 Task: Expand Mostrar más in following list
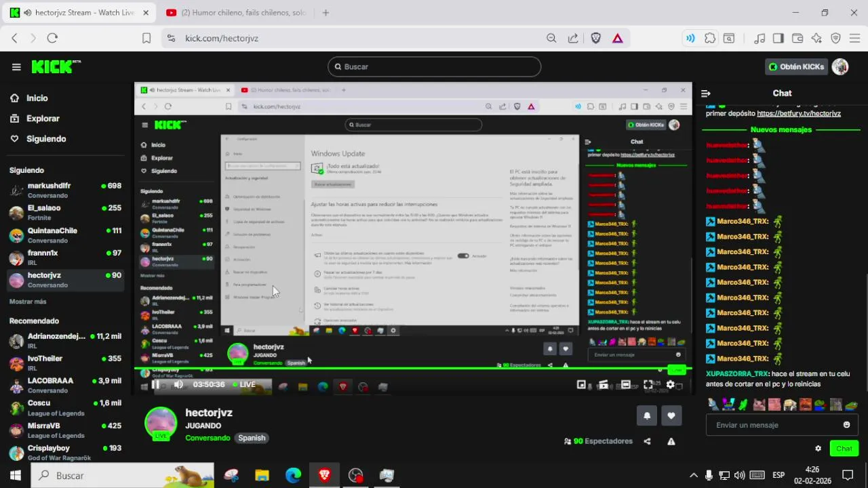pos(28,302)
